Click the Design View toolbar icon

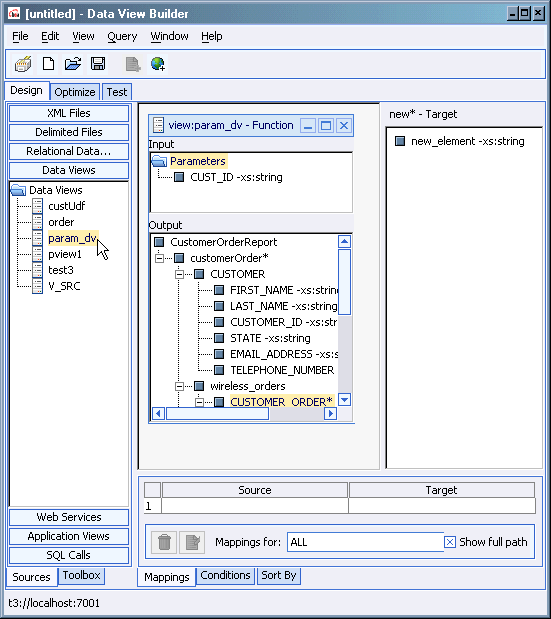[x=23, y=64]
